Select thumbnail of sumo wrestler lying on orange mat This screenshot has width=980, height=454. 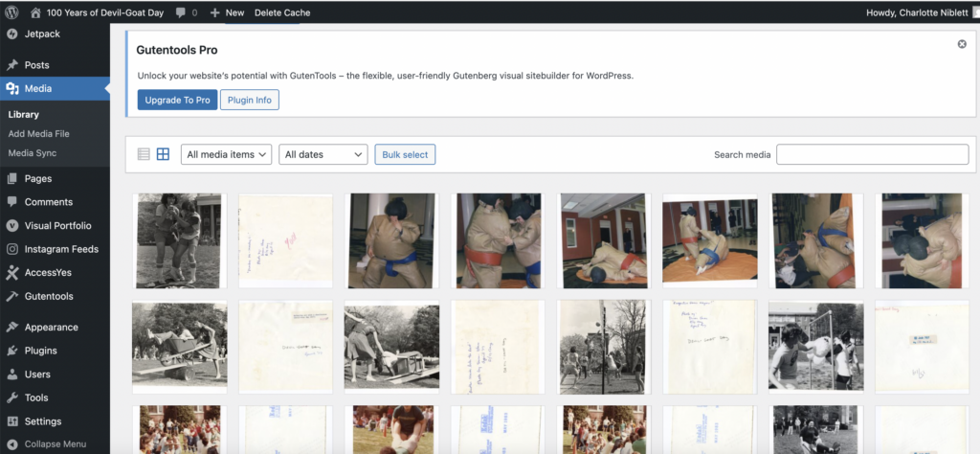click(605, 240)
